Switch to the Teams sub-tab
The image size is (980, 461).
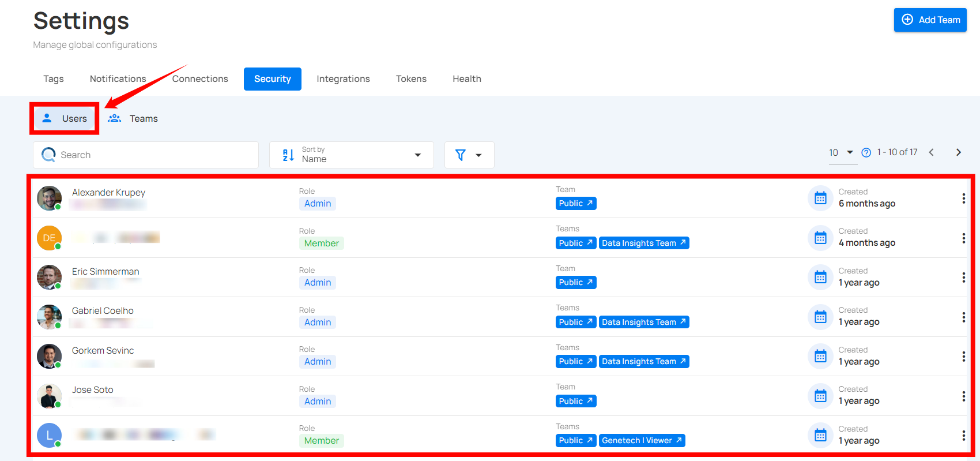point(133,118)
